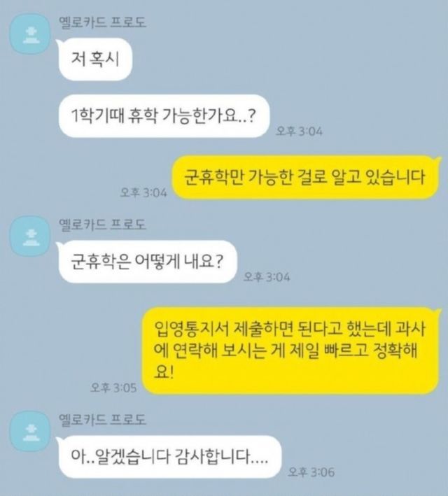Click the 오후 3:06 timestamp
The width and height of the screenshot is (448, 496).
tap(311, 472)
